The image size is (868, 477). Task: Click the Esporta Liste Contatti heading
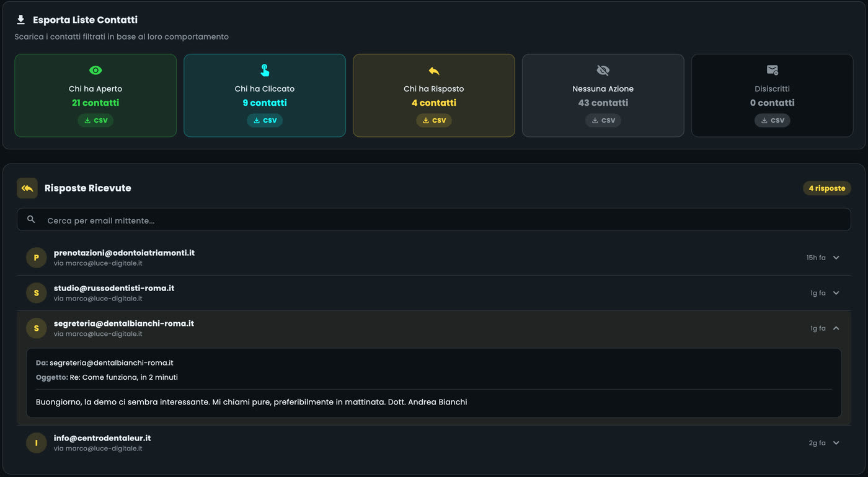click(x=85, y=20)
